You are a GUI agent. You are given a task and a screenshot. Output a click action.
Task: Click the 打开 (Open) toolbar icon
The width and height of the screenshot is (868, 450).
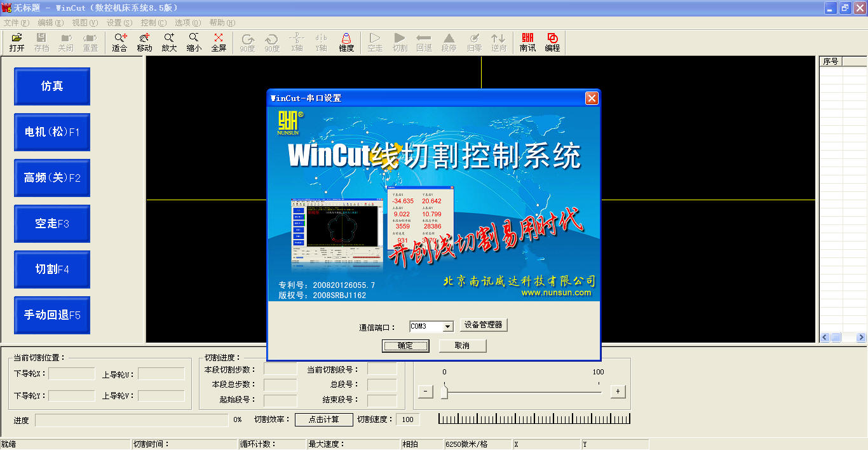pos(17,43)
